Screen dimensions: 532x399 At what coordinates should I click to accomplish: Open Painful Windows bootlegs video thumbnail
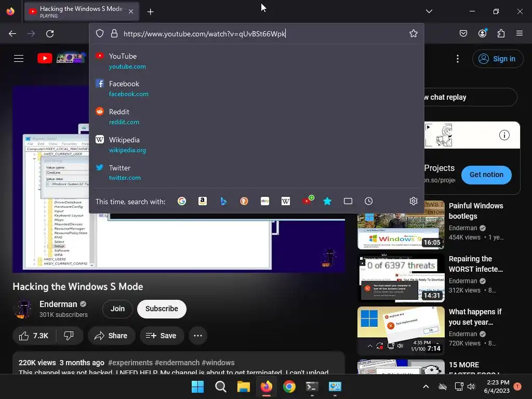(401, 225)
